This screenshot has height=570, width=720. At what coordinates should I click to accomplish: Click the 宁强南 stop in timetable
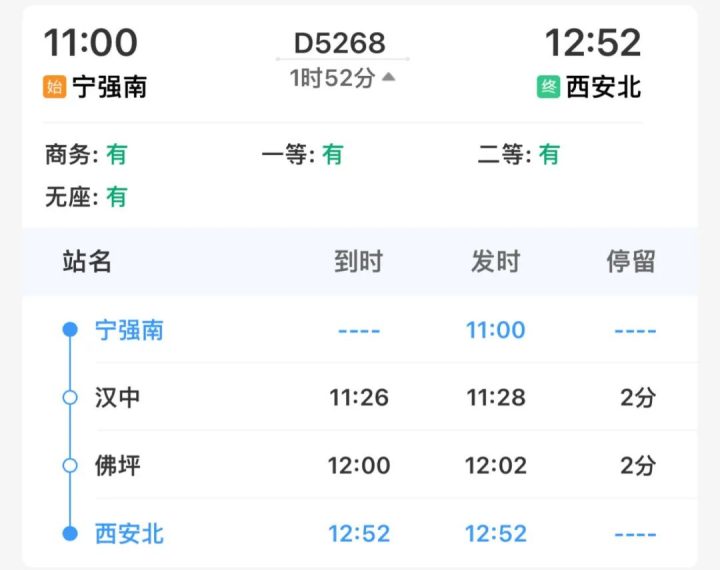click(129, 330)
